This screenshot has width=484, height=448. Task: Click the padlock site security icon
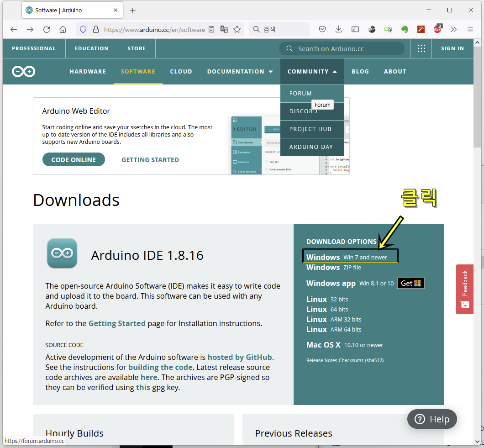(96, 29)
